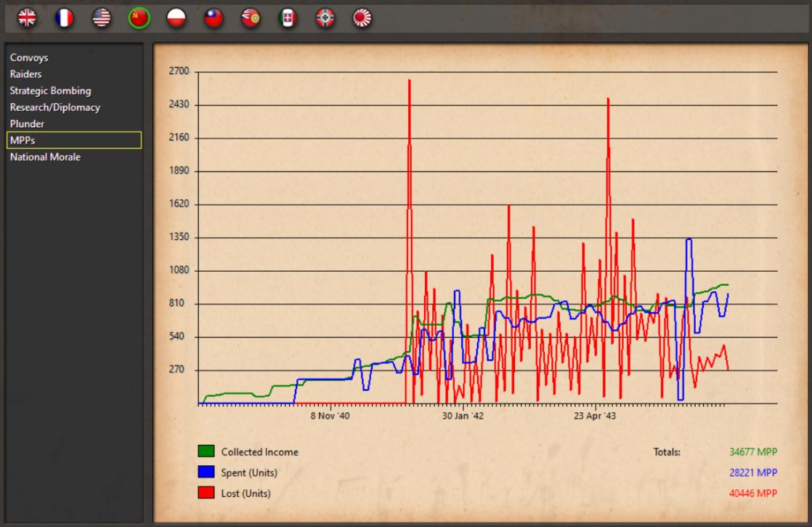Select the MPPs menu entry
The image size is (812, 527).
click(73, 140)
